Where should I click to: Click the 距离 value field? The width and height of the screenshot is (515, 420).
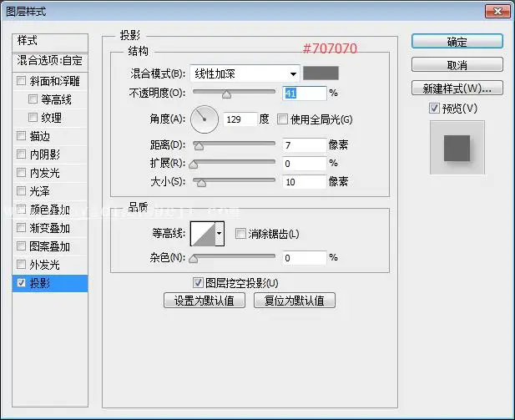click(304, 145)
